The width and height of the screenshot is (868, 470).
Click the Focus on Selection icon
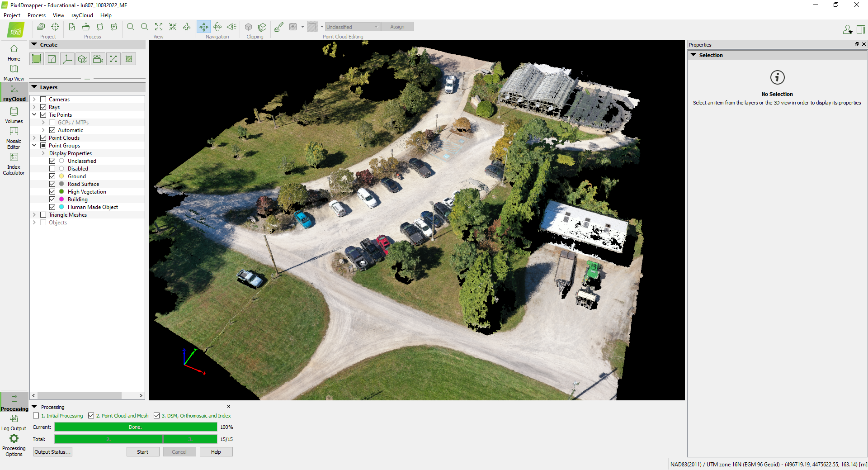[173, 27]
